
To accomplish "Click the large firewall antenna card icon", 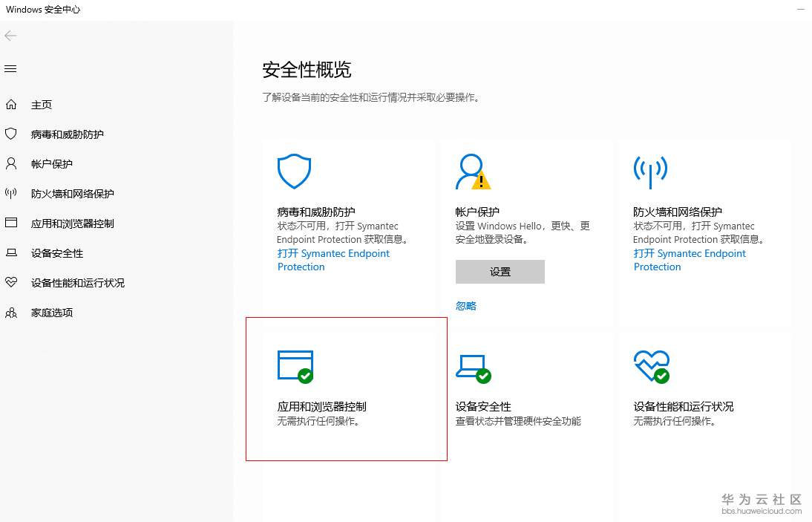I will pos(650,172).
